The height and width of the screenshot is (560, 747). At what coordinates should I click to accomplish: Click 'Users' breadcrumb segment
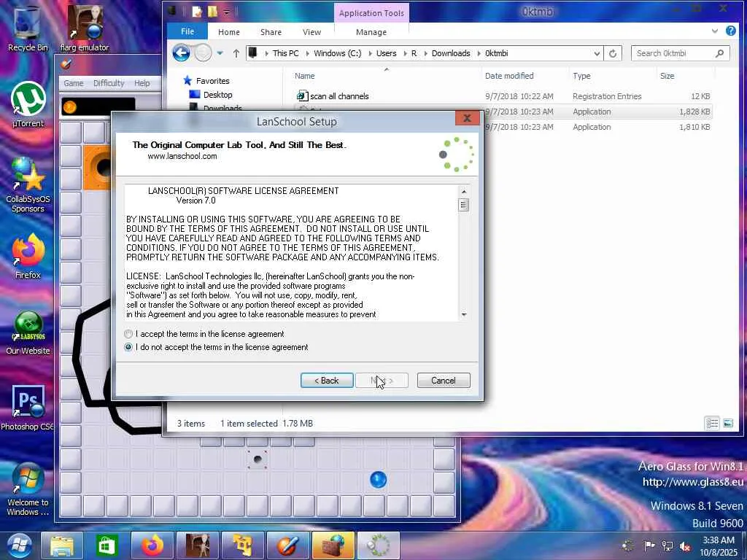coord(386,53)
